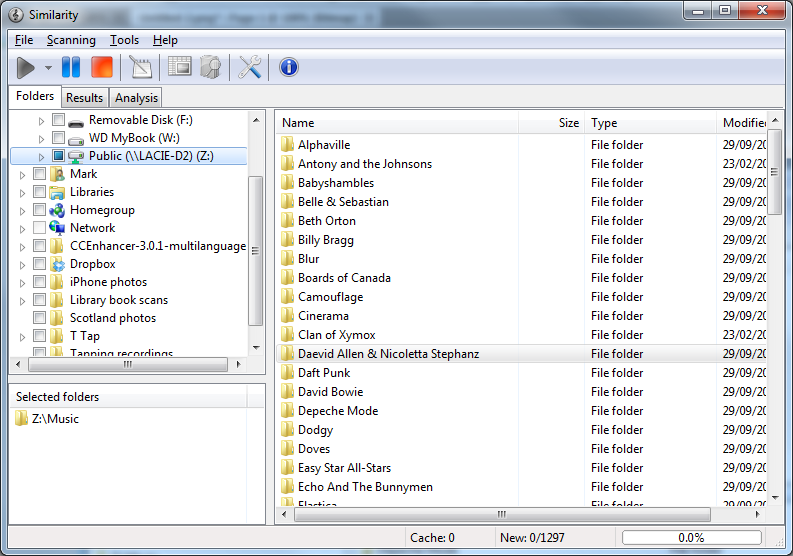
Task: Click the Libraries icon in tree
Action: [x=57, y=192]
